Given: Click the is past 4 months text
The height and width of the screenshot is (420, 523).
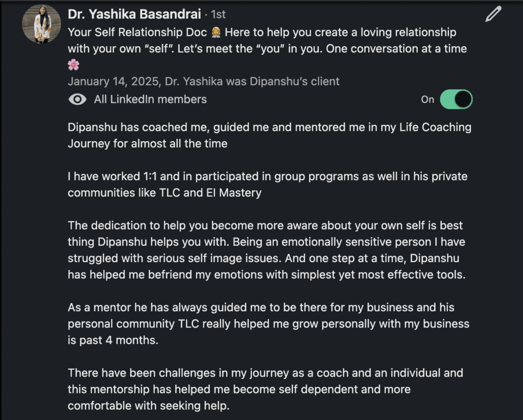Looking at the screenshot, I should click(113, 340).
